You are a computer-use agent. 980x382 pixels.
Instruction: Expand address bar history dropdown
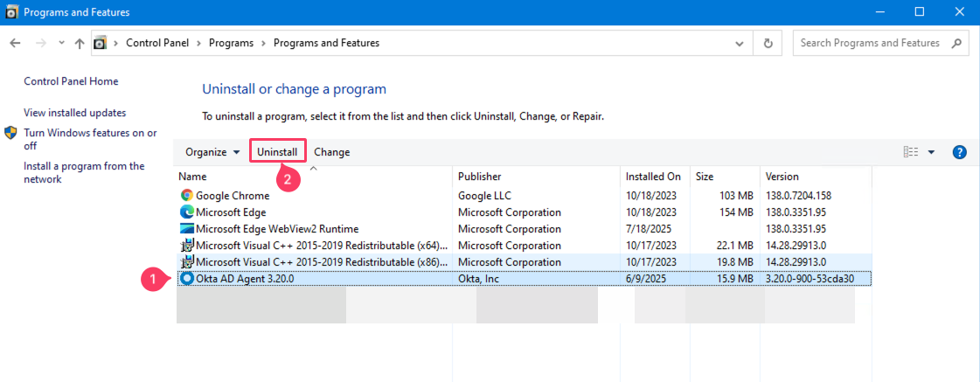pyautogui.click(x=740, y=44)
